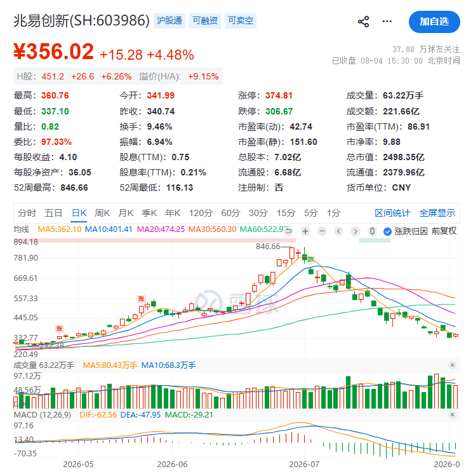The height and width of the screenshot is (476, 466).
Task: Toggle candlestick style icon
Action: pos(372,231)
